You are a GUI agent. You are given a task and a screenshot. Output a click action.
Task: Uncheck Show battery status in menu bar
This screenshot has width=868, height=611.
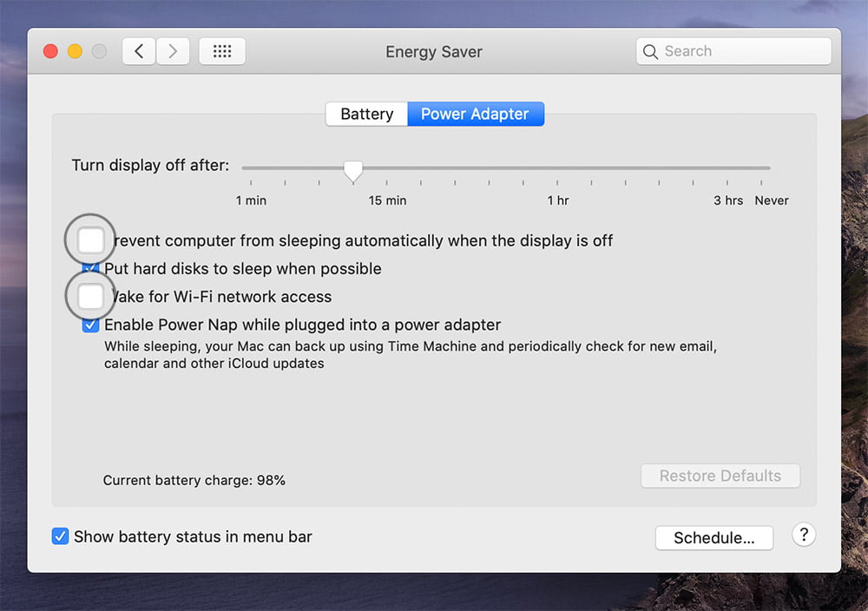click(x=60, y=536)
